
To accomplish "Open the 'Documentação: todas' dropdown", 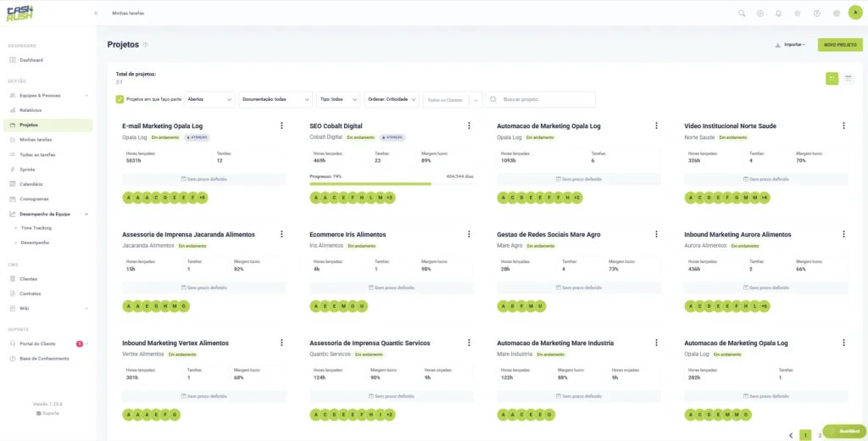I will point(275,99).
